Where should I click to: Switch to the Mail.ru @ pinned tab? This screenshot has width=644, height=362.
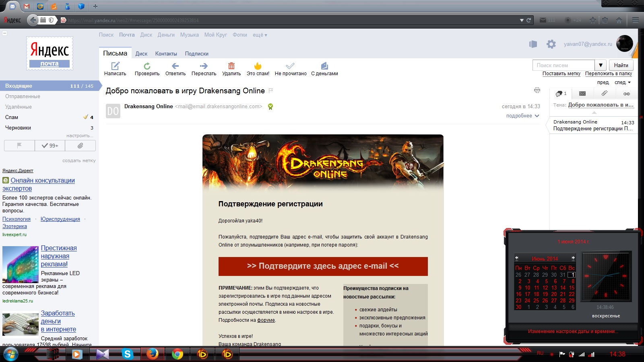coord(40,6)
